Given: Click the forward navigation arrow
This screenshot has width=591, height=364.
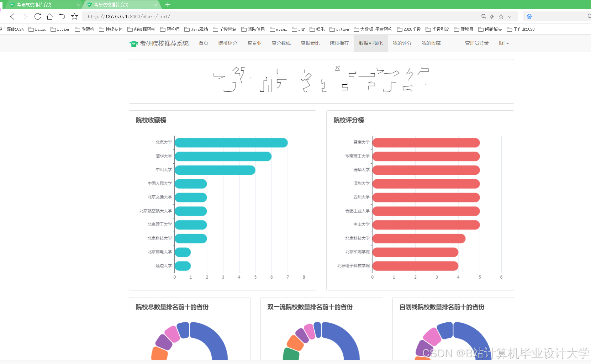Looking at the screenshot, I should [25, 16].
